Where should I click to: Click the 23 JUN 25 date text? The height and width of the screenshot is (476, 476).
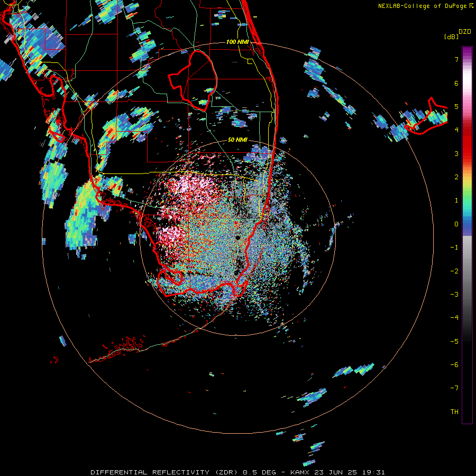click(x=335, y=472)
